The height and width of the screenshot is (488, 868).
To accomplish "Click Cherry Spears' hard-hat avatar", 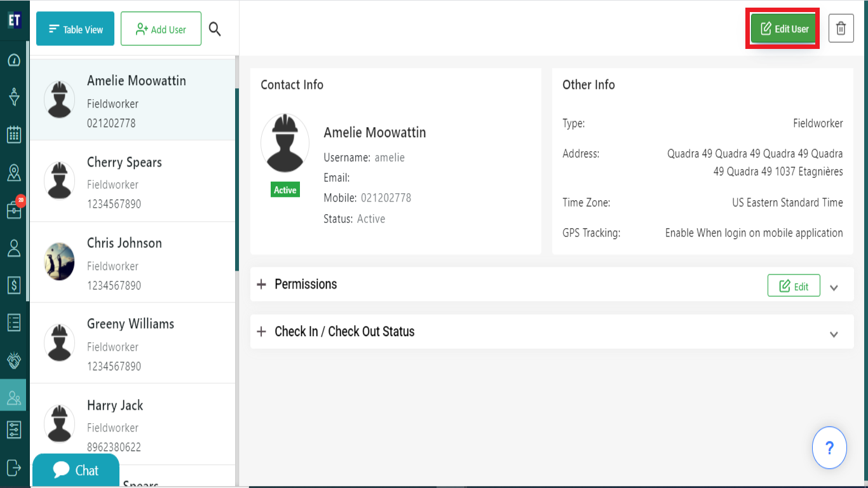I will (x=59, y=180).
